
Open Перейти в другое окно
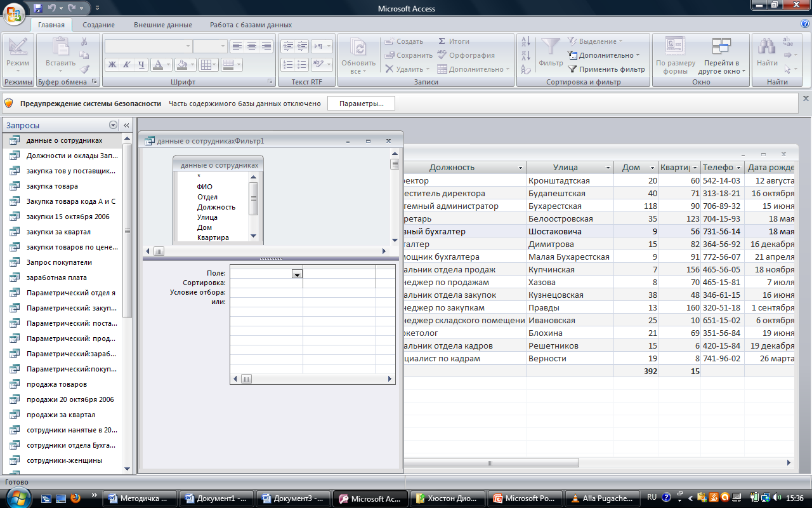[x=721, y=55]
